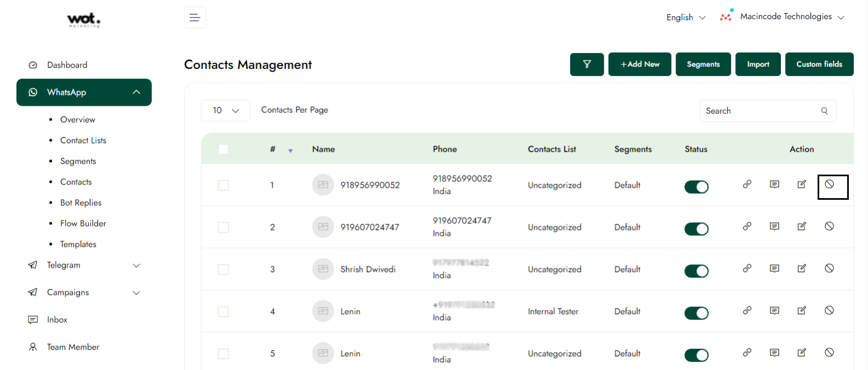This screenshot has height=370, width=868.
Task: Click the block icon for contact 918956990052
Action: tap(829, 184)
